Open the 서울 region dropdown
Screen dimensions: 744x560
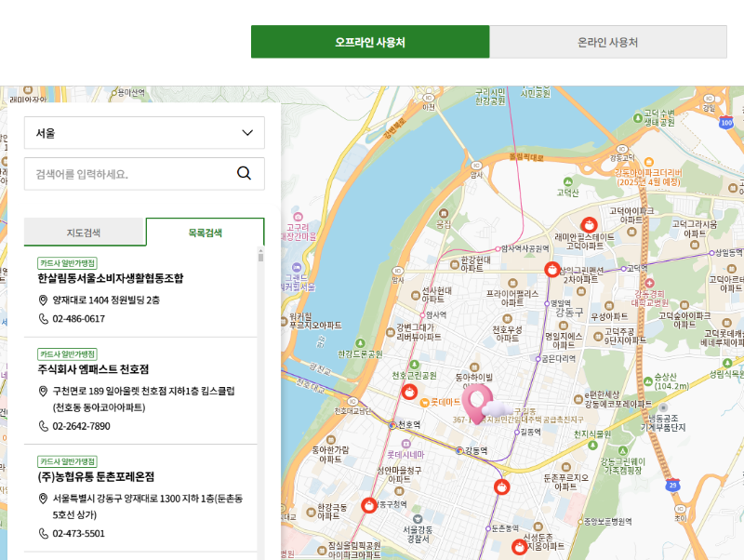(x=143, y=132)
